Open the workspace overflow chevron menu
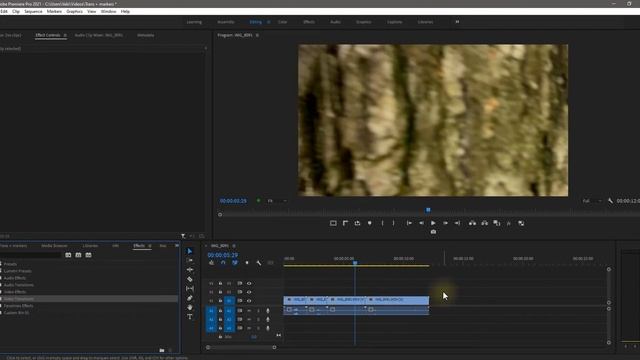The image size is (640, 360). point(457,22)
